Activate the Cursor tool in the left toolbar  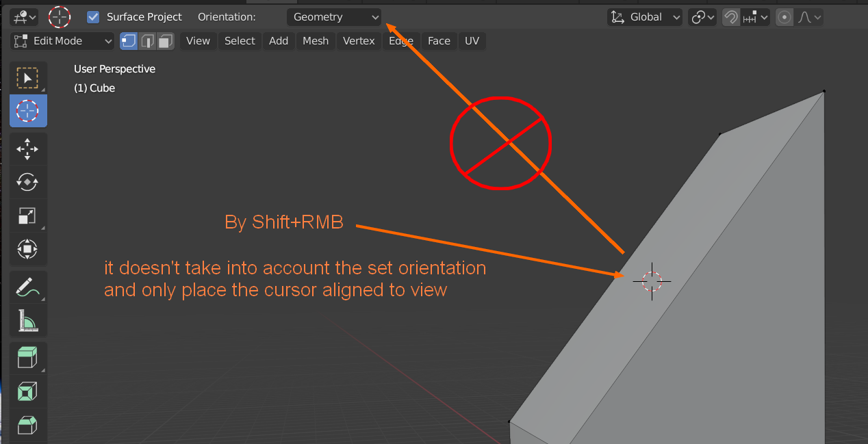[x=28, y=111]
